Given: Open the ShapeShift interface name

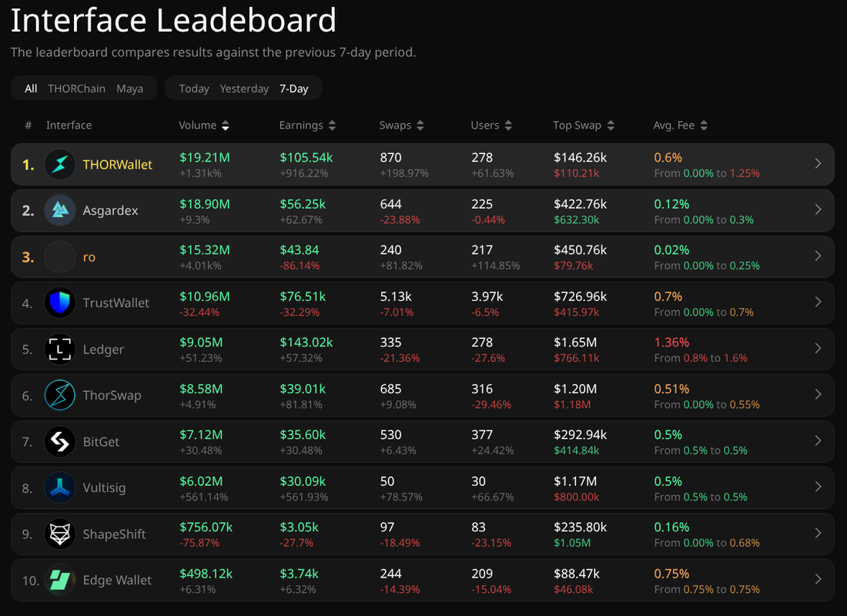Looking at the screenshot, I should (x=114, y=534).
